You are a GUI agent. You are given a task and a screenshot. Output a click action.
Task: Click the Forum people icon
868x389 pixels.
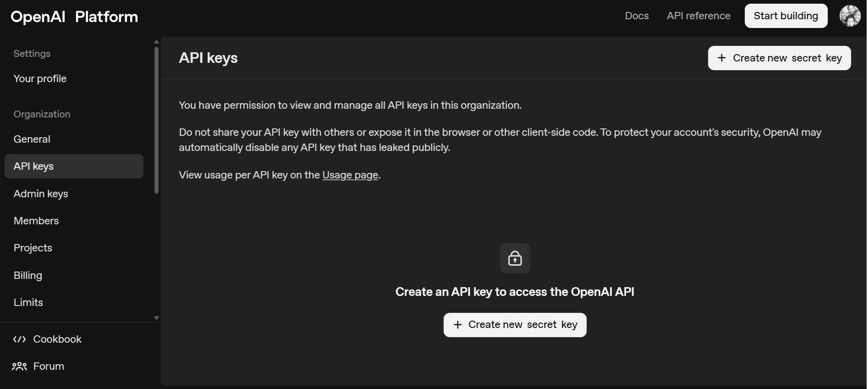[x=19, y=367]
